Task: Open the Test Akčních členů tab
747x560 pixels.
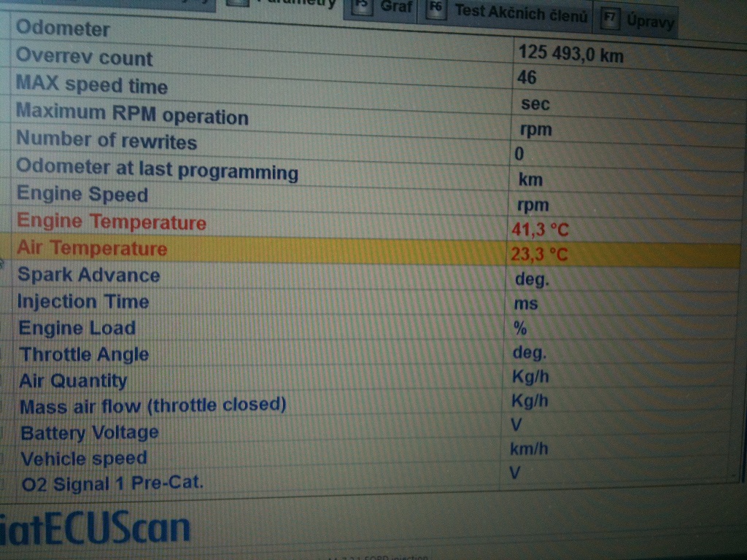Action: (520, 13)
